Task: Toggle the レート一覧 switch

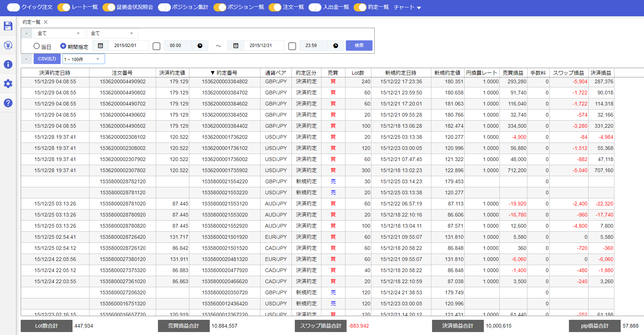Action: pos(64,7)
